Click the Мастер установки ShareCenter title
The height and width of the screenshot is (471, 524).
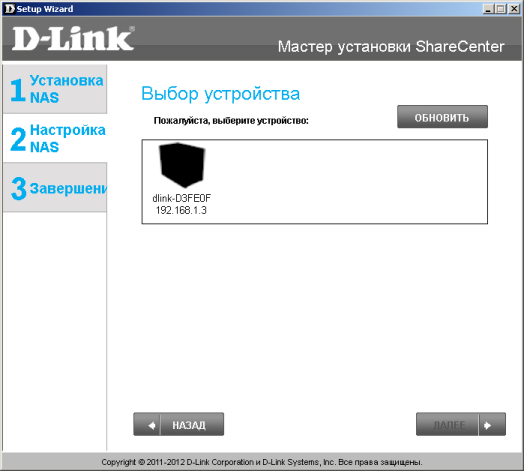click(391, 47)
